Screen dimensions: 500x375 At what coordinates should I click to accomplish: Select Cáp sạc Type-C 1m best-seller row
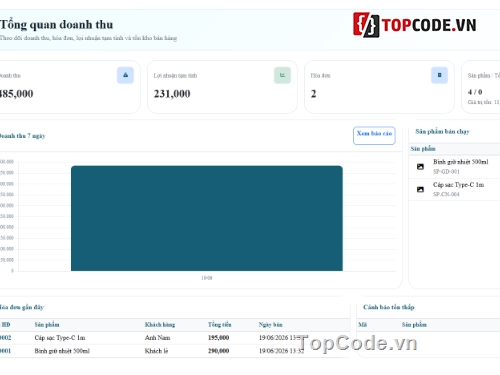coord(455,189)
